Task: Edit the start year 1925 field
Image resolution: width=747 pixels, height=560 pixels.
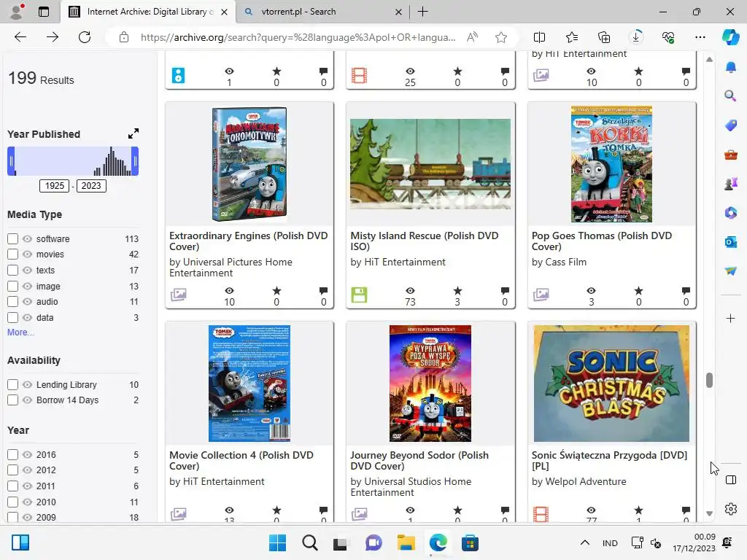Action: coord(54,186)
